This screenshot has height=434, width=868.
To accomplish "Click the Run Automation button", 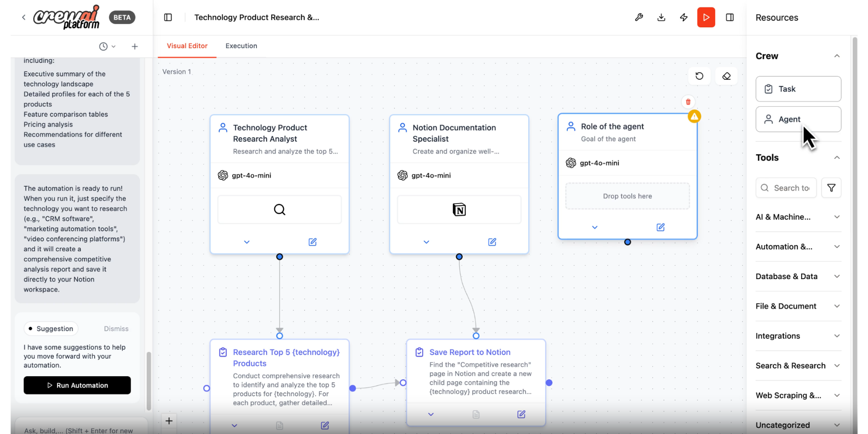I will (x=77, y=385).
